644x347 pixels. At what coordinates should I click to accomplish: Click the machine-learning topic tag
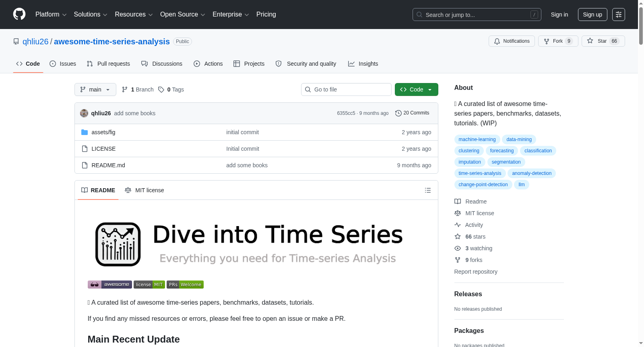click(x=477, y=139)
